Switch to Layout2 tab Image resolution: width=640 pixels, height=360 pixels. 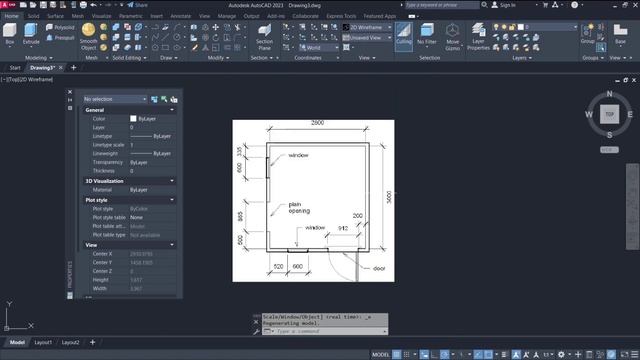click(70, 342)
